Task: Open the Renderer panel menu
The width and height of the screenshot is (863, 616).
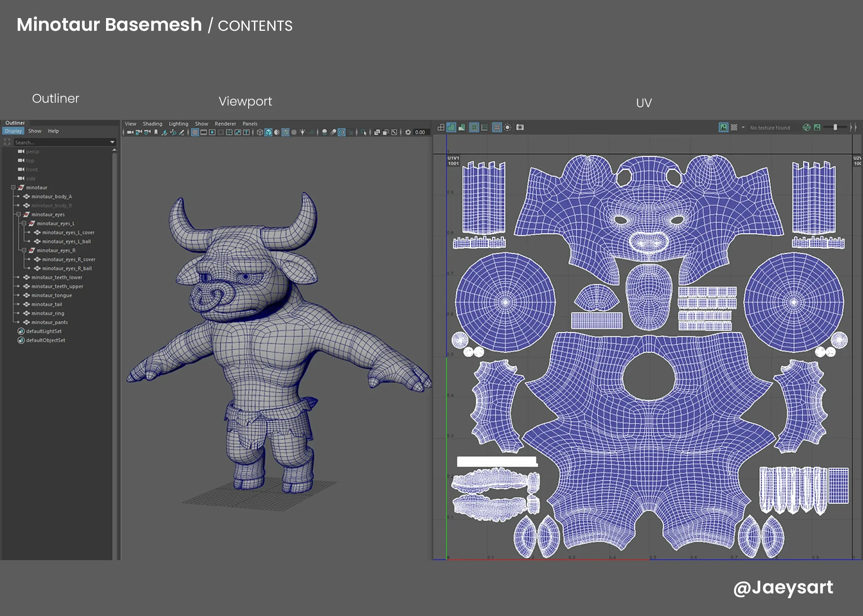Action: coord(225,124)
